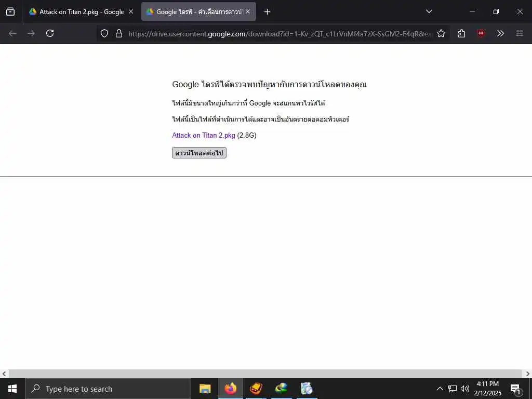The image size is (532, 399).
Task: Open the Attack on Titan 2.pkg link
Action: tap(204, 136)
